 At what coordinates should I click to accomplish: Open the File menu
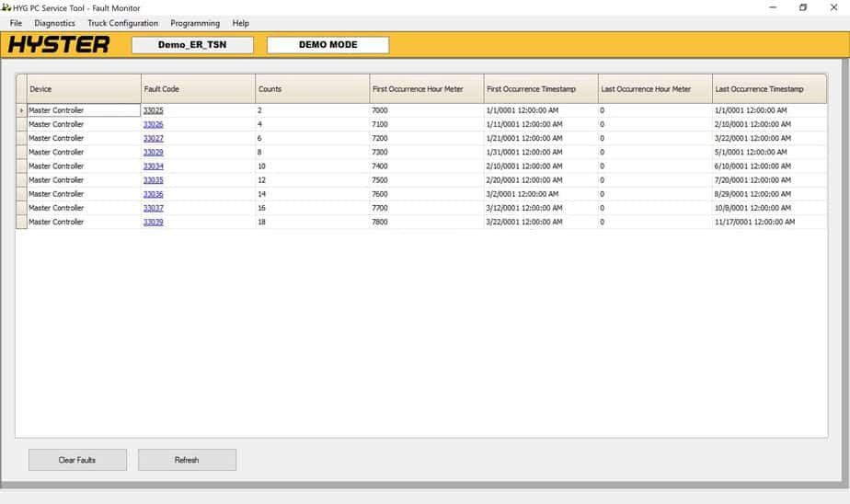pyautogui.click(x=16, y=23)
